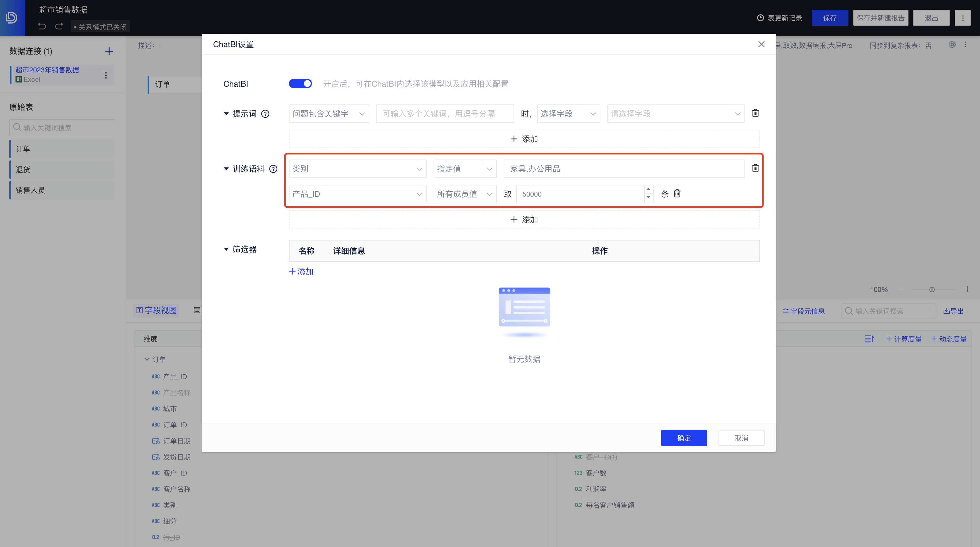Add a new data connection plus icon
The image size is (980, 547).
109,51
